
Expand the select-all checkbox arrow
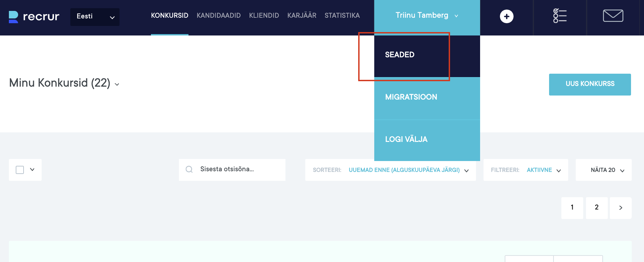point(32,170)
